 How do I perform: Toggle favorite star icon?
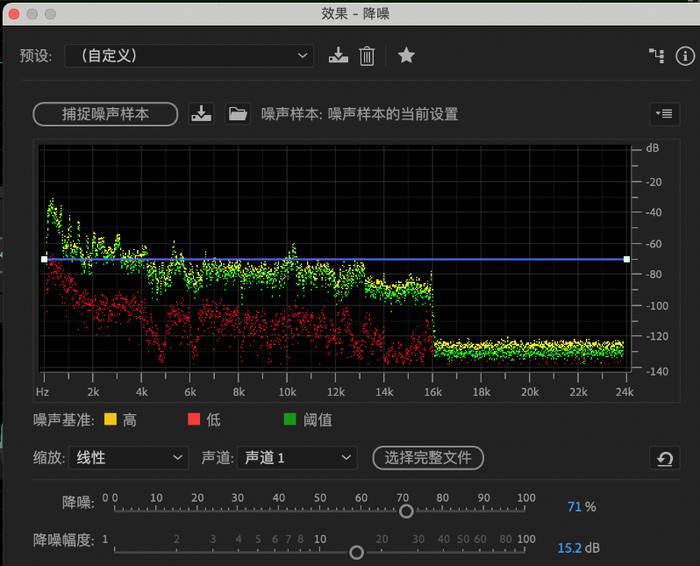click(406, 55)
